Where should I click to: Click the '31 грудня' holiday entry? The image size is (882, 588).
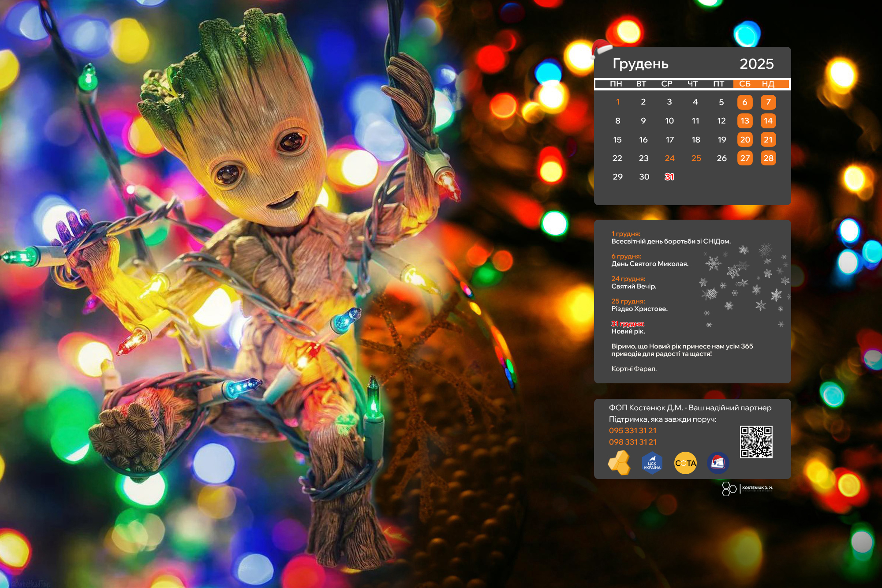pyautogui.click(x=628, y=324)
